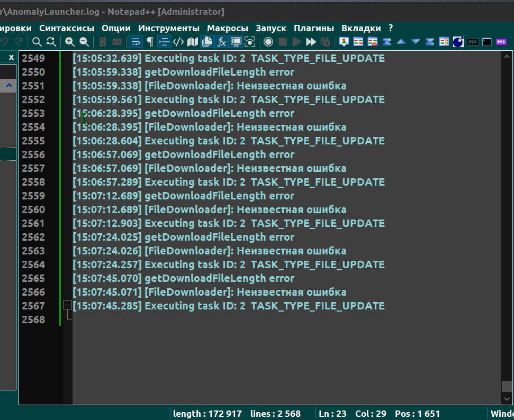Open the Запуск menu
Screen dimensions: 514x420
(x=271, y=28)
